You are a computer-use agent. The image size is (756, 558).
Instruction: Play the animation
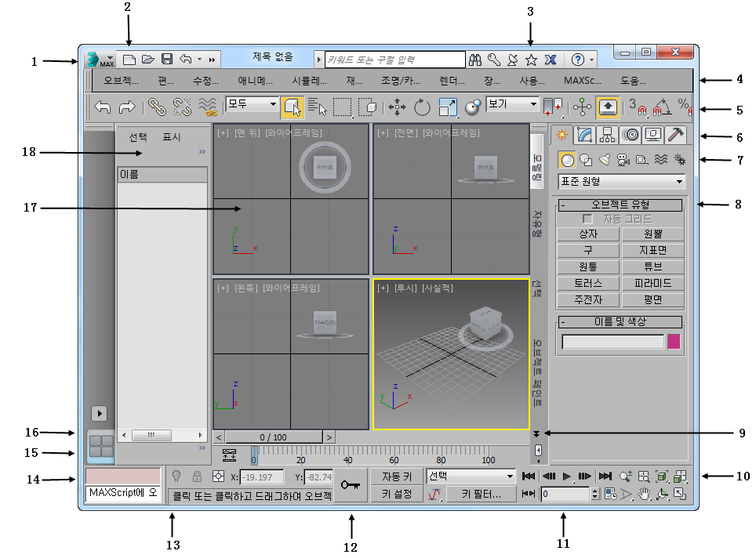click(567, 476)
